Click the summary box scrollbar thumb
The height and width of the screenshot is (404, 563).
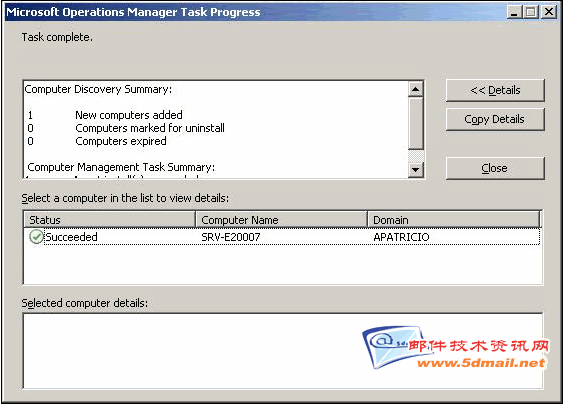(416, 123)
